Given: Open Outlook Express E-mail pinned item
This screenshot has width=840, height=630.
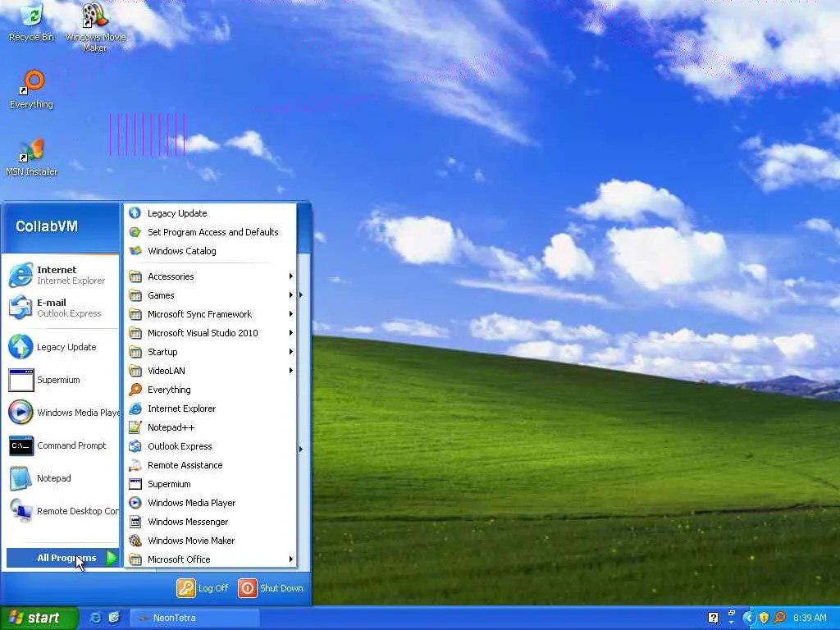Looking at the screenshot, I should pos(62,308).
